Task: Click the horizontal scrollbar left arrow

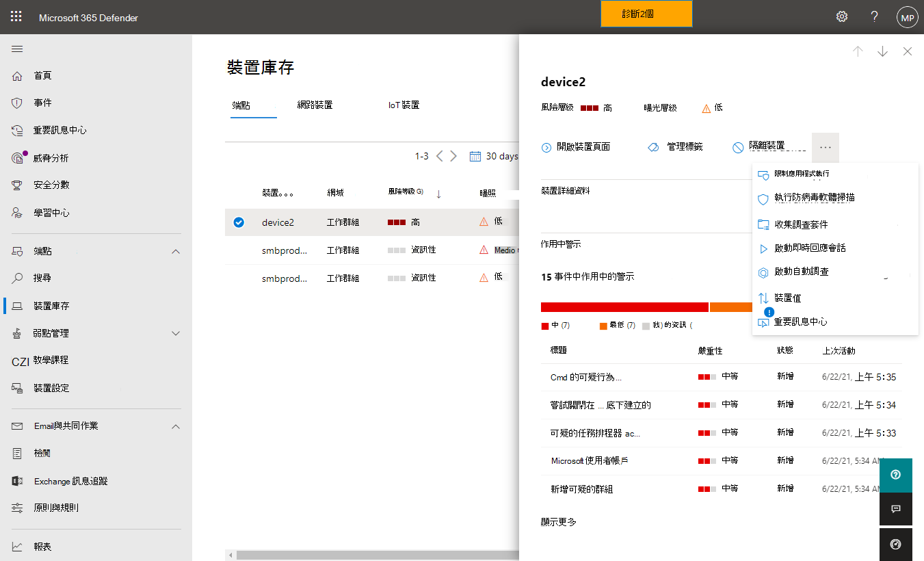Action: coord(230,555)
